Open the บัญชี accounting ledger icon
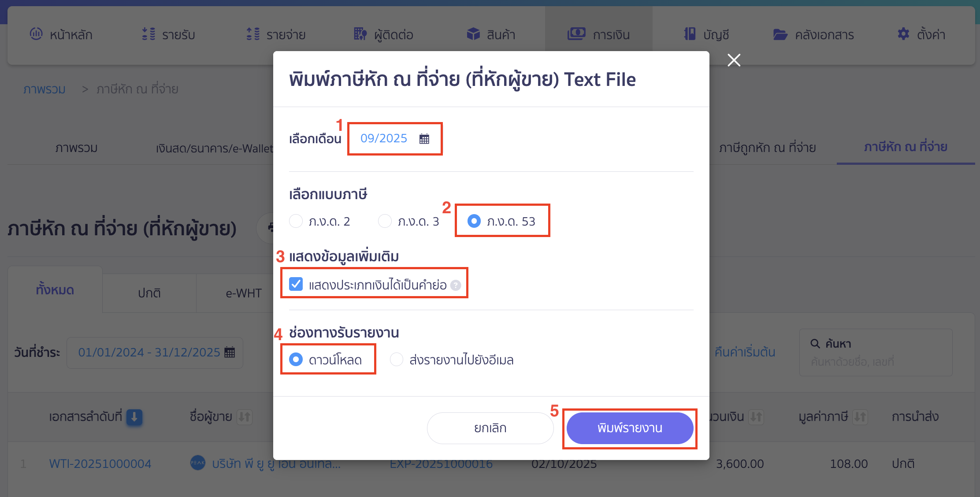 coord(690,34)
